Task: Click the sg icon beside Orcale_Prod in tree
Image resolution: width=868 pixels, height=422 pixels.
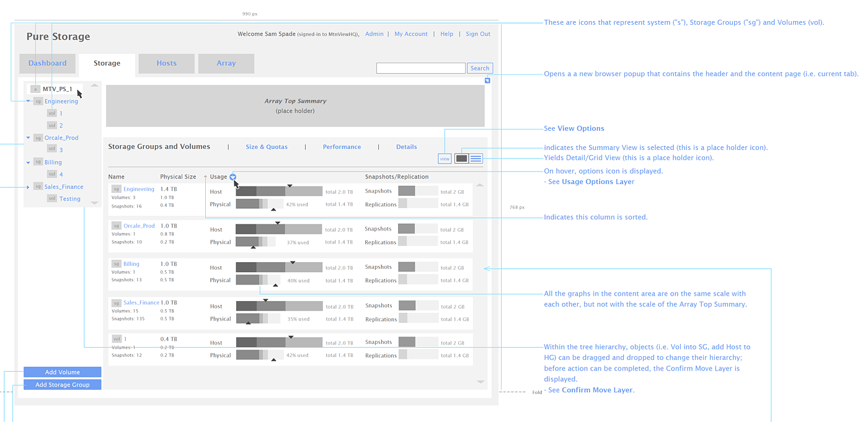Action: 38,138
